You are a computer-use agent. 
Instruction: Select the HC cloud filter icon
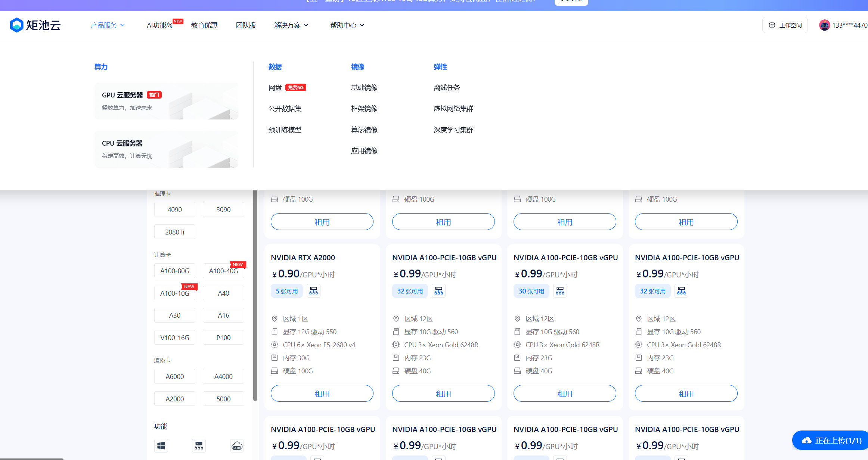pyautogui.click(x=237, y=445)
